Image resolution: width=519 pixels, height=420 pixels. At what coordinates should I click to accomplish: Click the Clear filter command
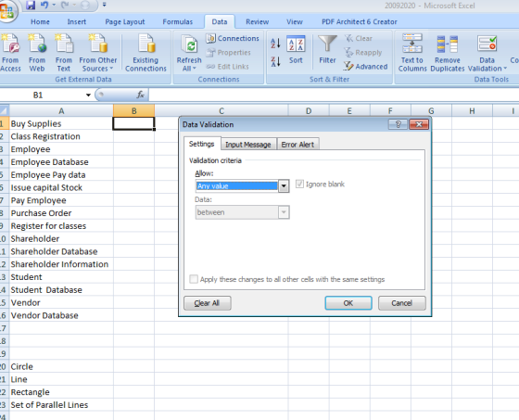coord(359,38)
